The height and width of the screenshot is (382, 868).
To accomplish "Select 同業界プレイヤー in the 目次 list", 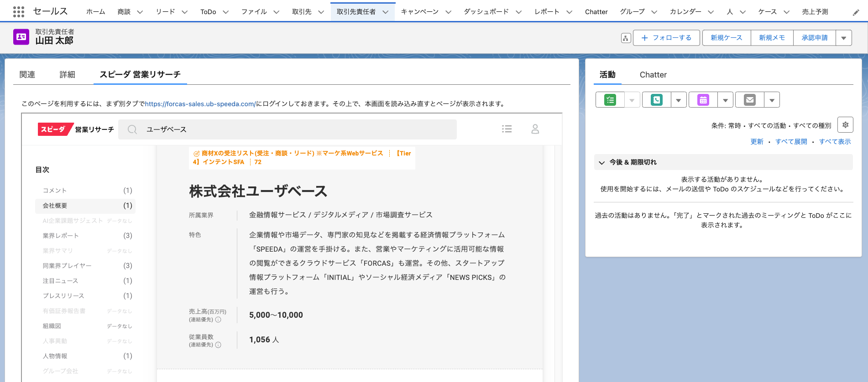I will [85, 266].
